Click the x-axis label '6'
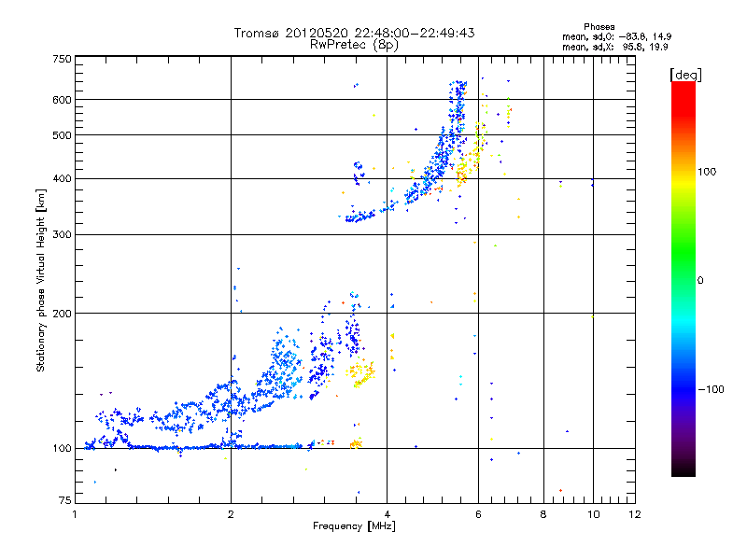This screenshot has width=747, height=560. coord(478,514)
